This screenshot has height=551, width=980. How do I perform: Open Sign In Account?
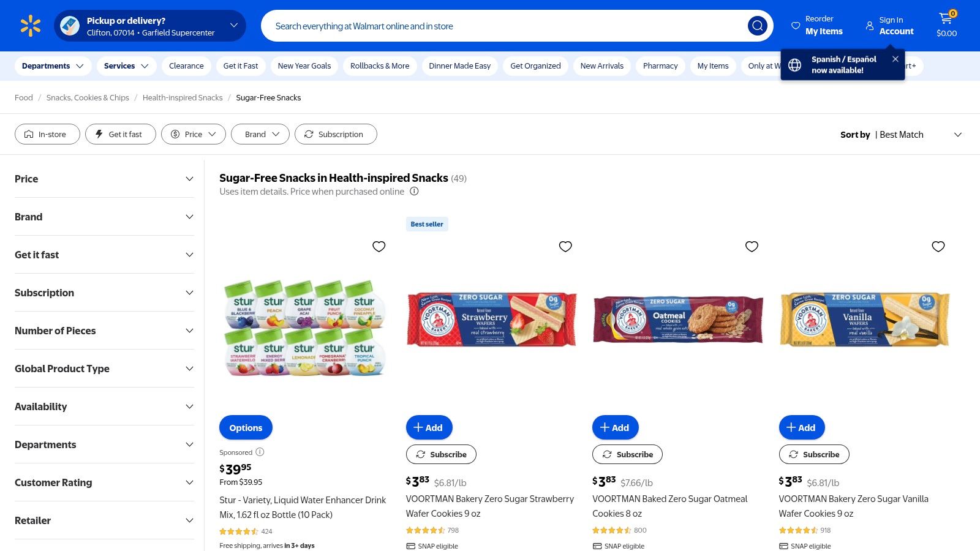point(889,26)
